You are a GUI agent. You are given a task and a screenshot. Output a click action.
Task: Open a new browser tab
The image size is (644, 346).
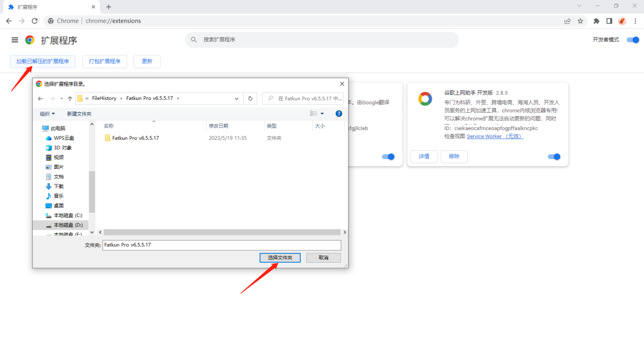pos(108,7)
